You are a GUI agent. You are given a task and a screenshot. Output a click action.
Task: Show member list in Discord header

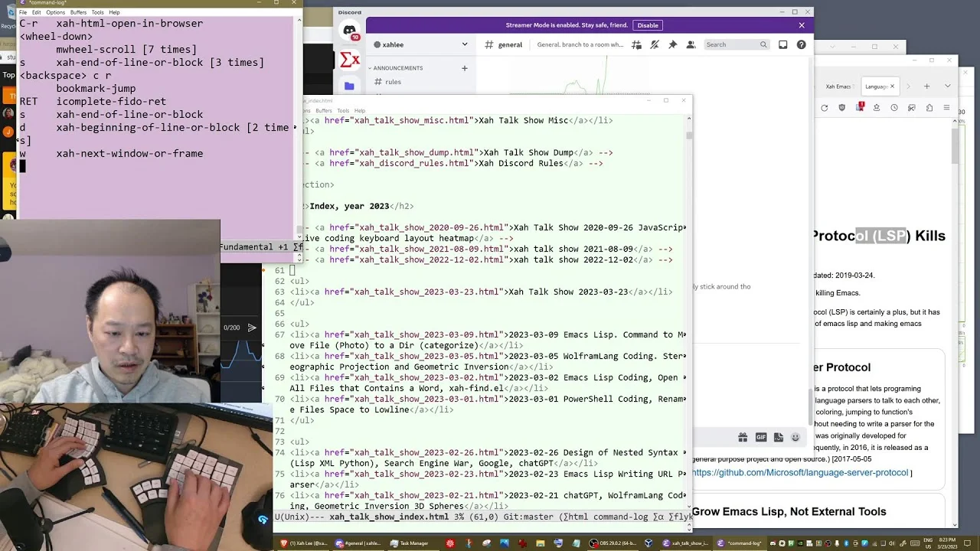[x=691, y=45]
